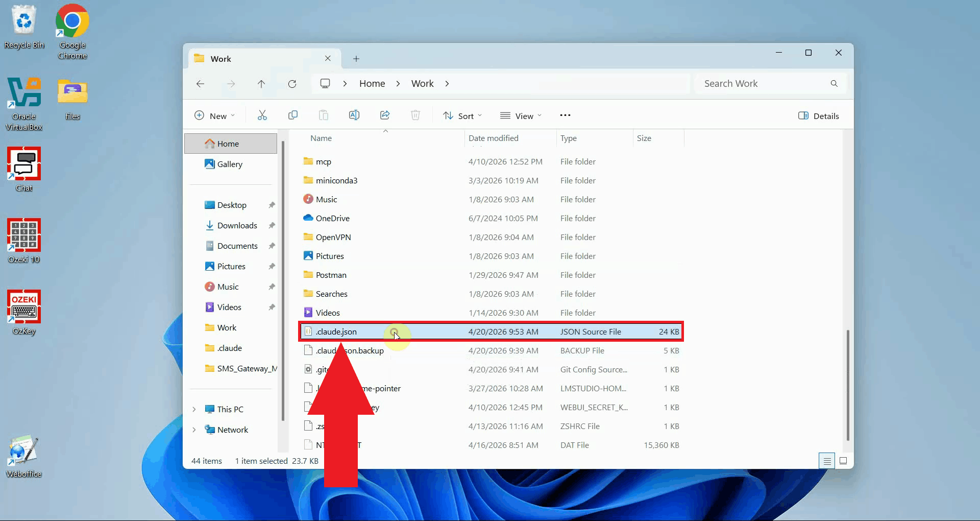Go back using the back arrow
The image size is (980, 521).
point(200,84)
